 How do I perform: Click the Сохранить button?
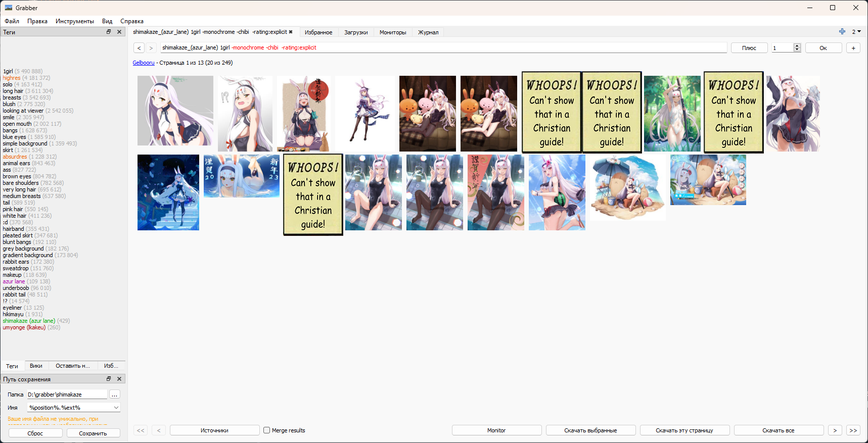pos(93,433)
